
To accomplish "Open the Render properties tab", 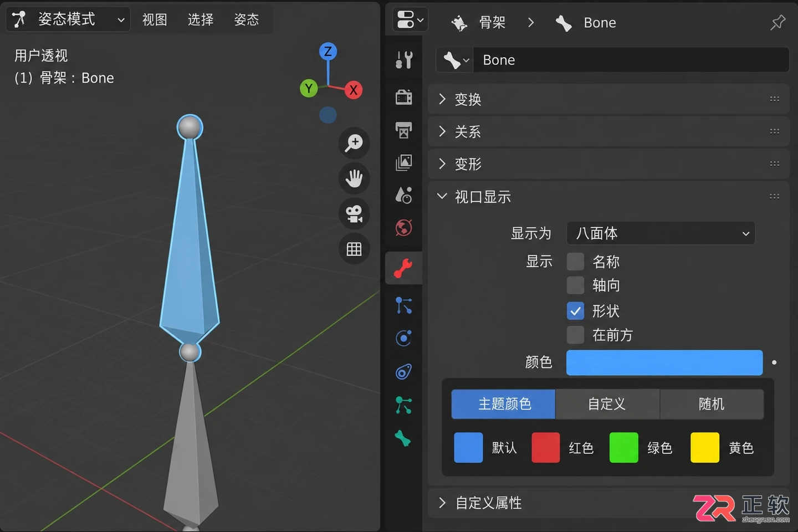I will (404, 97).
